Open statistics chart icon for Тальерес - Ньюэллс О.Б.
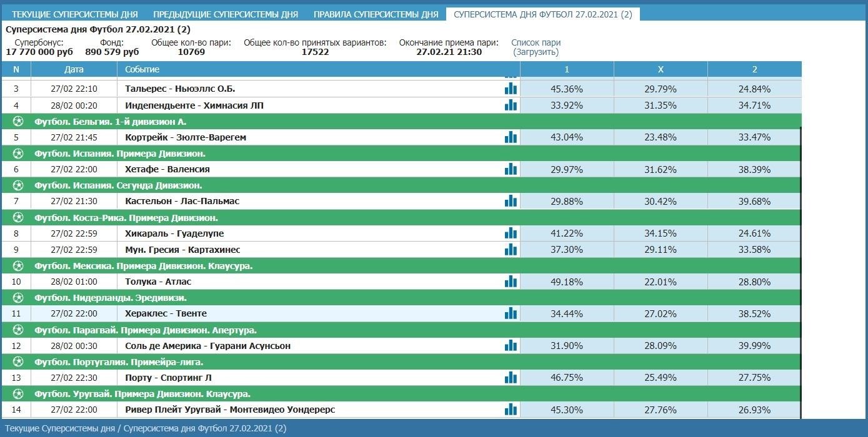Image resolution: width=868 pixels, height=437 pixels. [511, 89]
